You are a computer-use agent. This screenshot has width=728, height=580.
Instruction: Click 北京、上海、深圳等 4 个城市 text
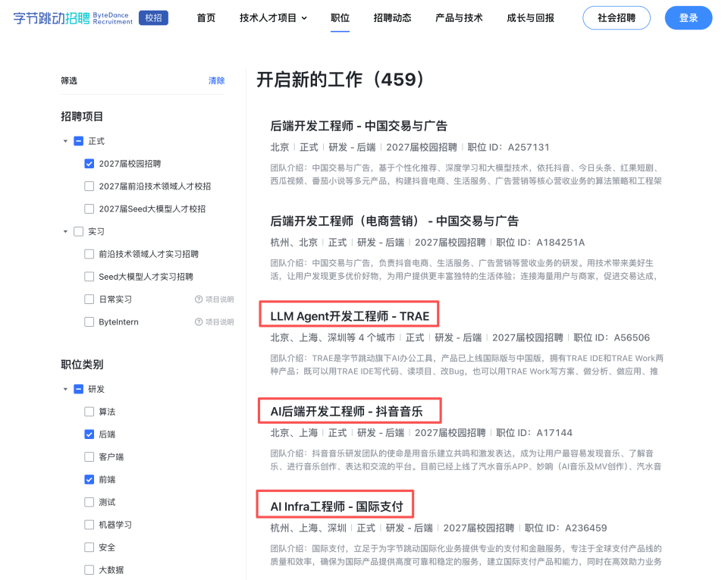[x=332, y=338]
